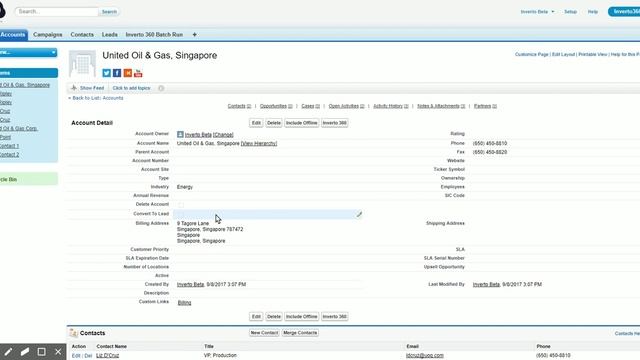The width and height of the screenshot is (640, 360).
Task: Click the pencil edit icon on Convert To Lead
Action: (x=359, y=214)
